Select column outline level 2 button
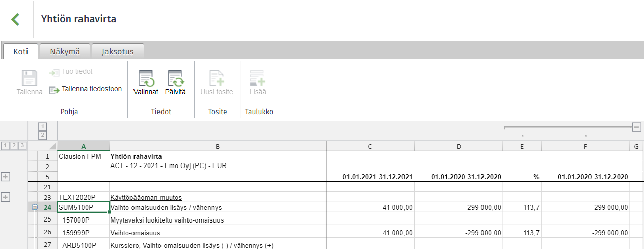The width and height of the screenshot is (644, 249). pos(43,135)
